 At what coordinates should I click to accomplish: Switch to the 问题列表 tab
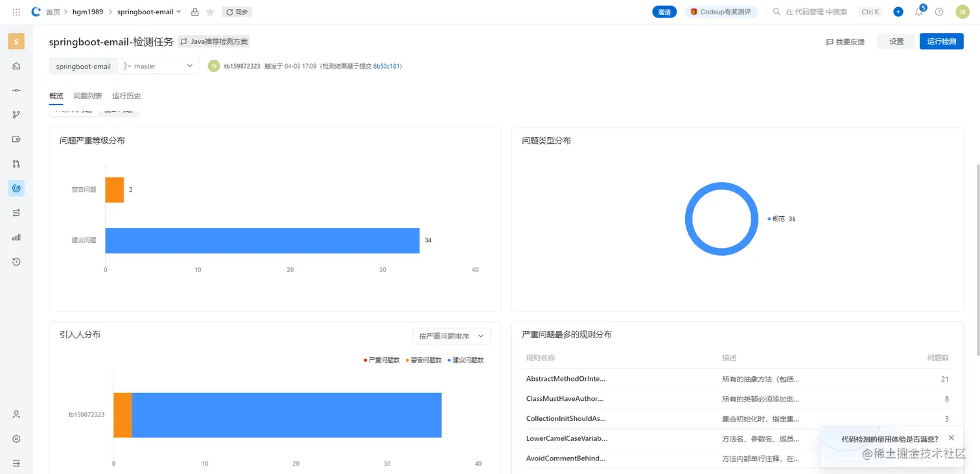[87, 96]
